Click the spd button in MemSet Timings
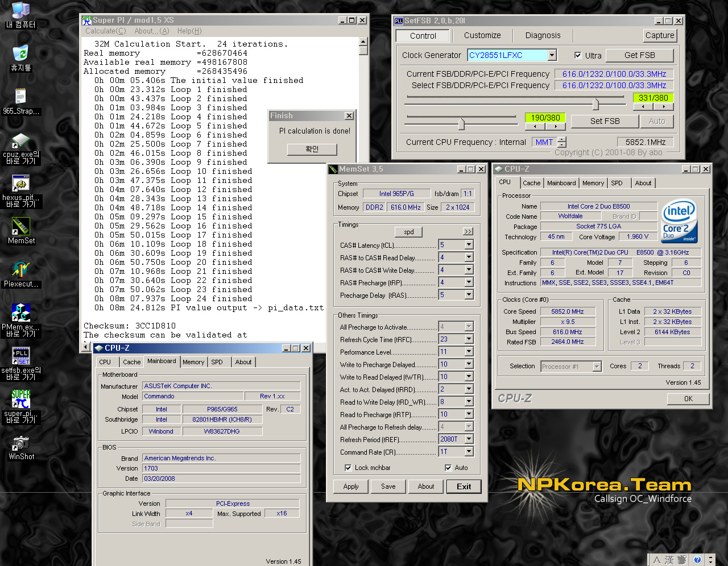 (409, 232)
